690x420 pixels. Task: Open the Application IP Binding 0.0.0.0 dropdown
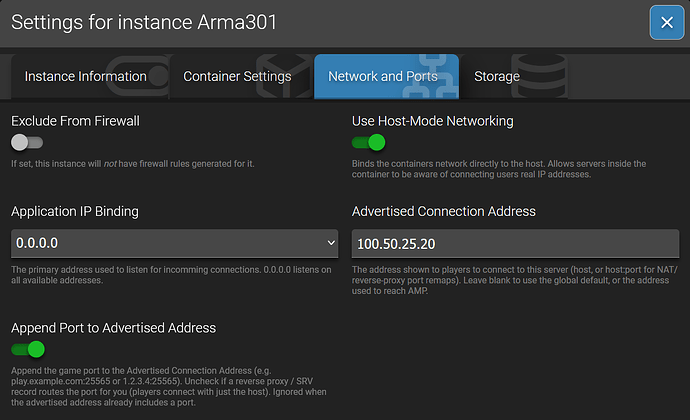pyautogui.click(x=174, y=243)
